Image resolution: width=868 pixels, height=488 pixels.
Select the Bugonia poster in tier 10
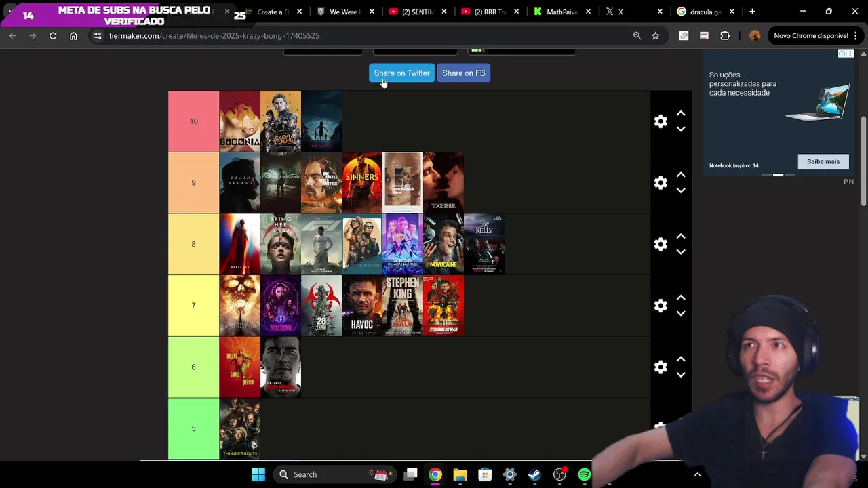tap(239, 121)
